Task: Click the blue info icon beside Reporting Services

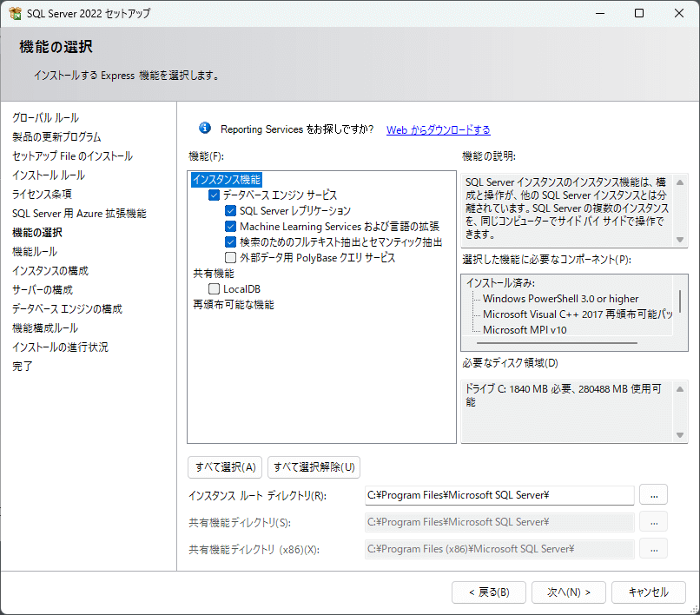Action: [x=205, y=129]
